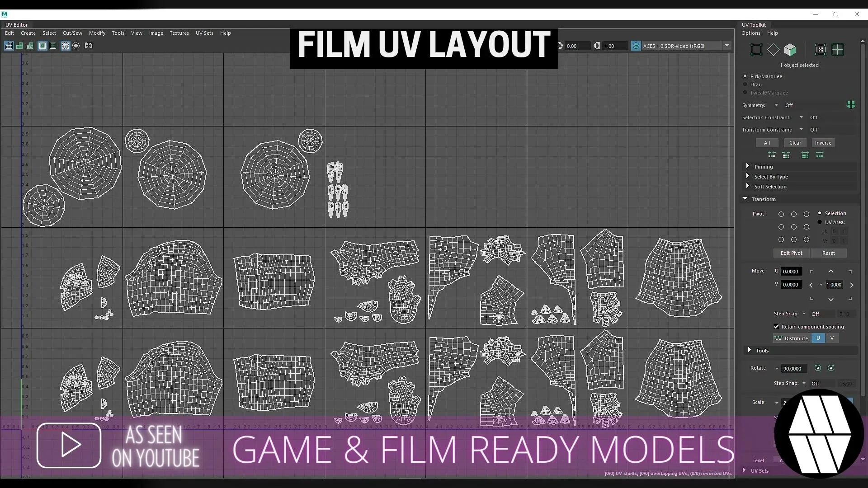Screen dimensions: 868x488
Task: Click the UV snapshot camera icon
Action: [x=89, y=46]
